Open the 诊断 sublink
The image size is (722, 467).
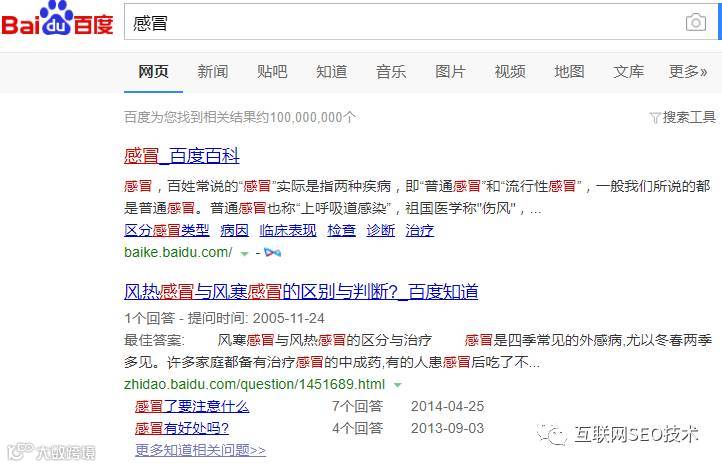pyautogui.click(x=380, y=230)
